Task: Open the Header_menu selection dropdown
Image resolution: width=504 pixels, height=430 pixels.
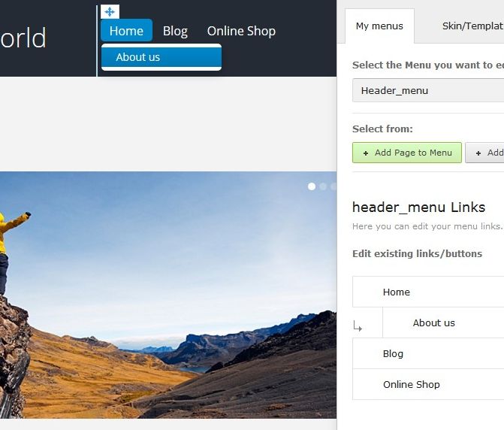Action: click(x=428, y=91)
